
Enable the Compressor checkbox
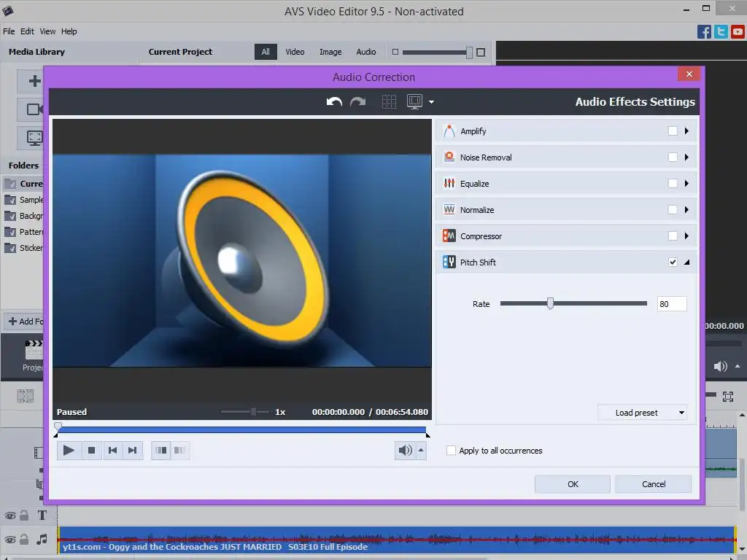coord(672,236)
